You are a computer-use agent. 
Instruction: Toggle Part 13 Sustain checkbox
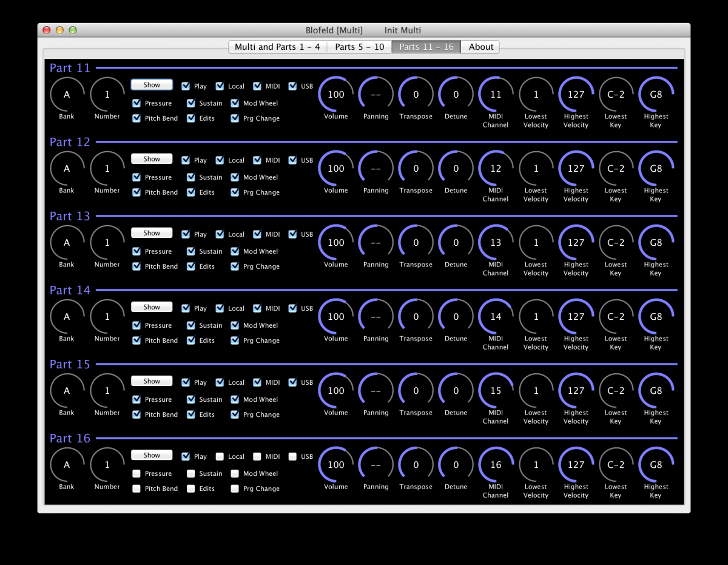(x=191, y=251)
